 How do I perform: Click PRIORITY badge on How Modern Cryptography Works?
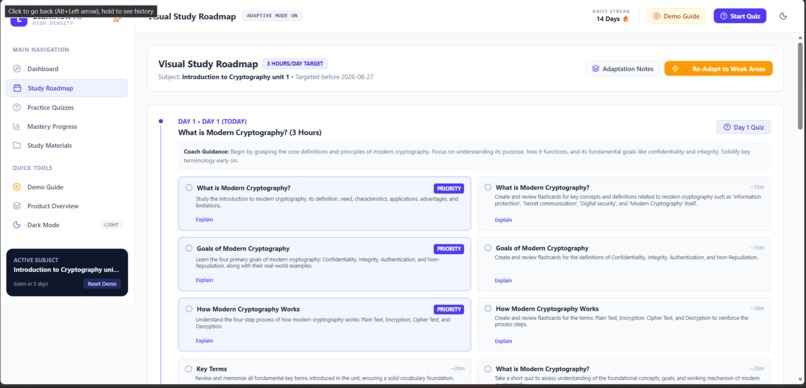(449, 309)
